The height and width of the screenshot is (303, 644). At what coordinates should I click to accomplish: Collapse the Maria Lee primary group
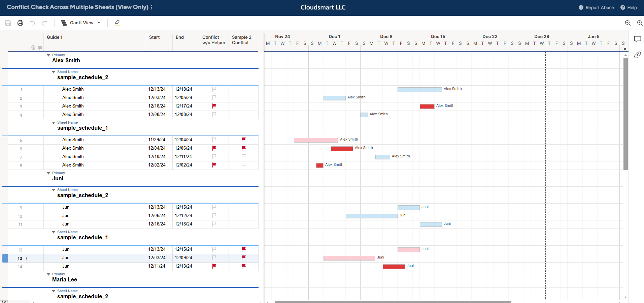click(x=48, y=274)
